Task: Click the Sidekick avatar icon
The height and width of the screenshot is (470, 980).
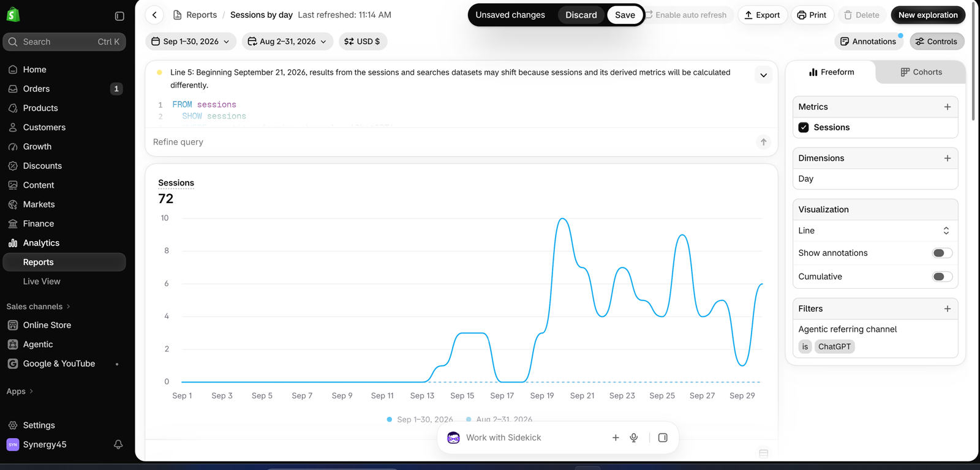Action: pos(453,438)
